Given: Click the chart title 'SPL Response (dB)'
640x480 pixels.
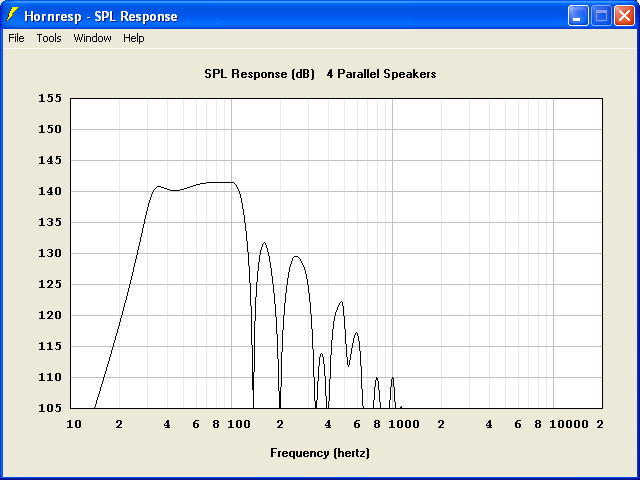Looking at the screenshot, I should 260,74.
